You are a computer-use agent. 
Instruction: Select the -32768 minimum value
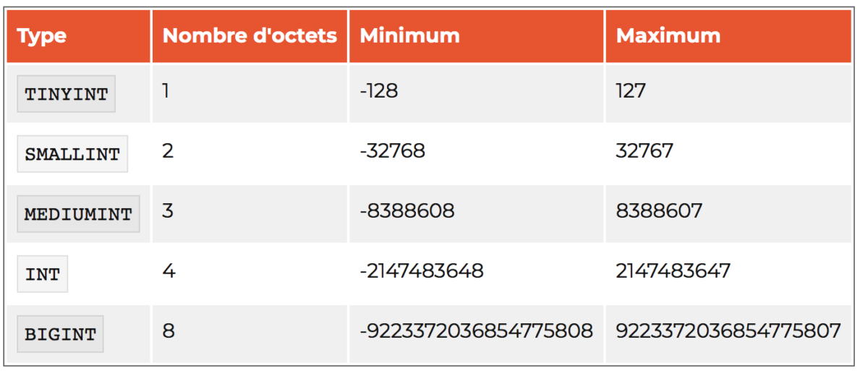pyautogui.click(x=392, y=151)
